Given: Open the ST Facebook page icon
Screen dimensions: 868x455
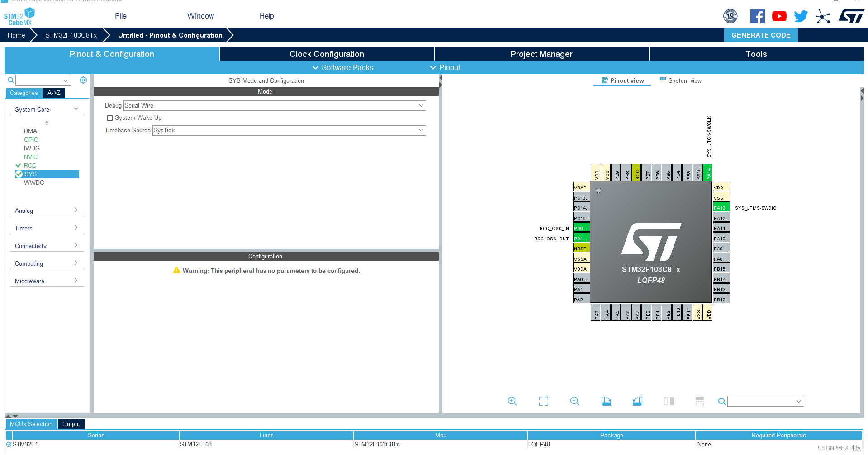Looking at the screenshot, I should (757, 16).
